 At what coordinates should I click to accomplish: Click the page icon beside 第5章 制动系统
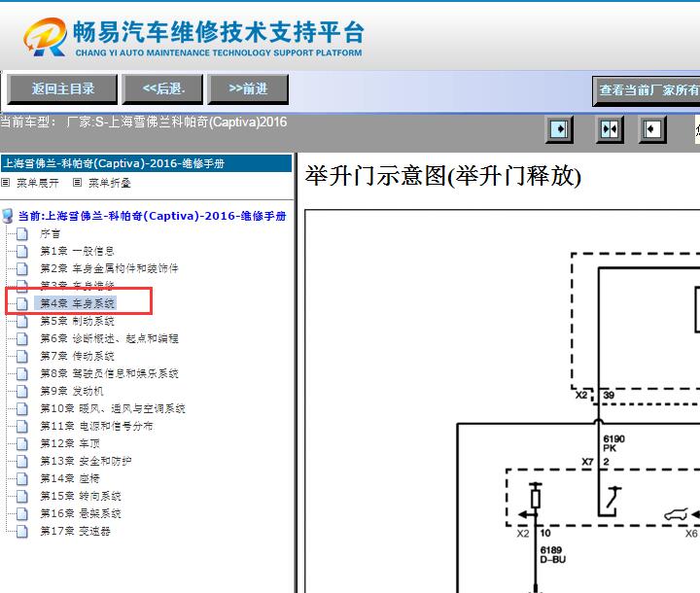21,322
